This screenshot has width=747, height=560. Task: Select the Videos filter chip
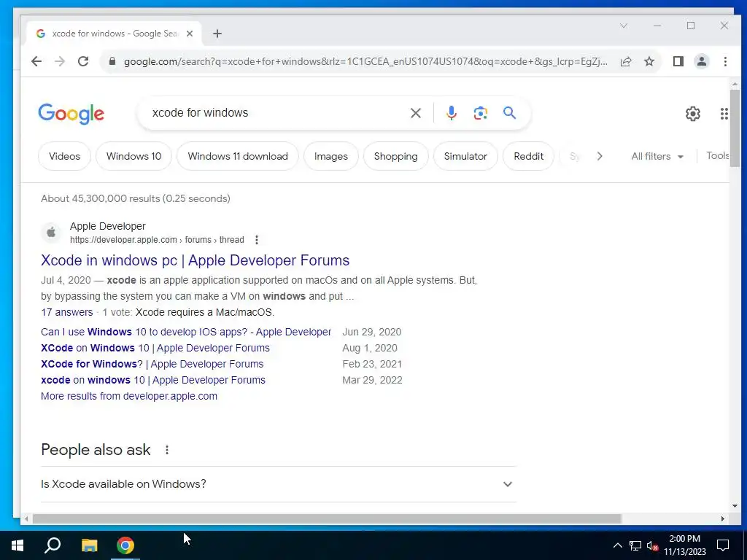coord(64,156)
